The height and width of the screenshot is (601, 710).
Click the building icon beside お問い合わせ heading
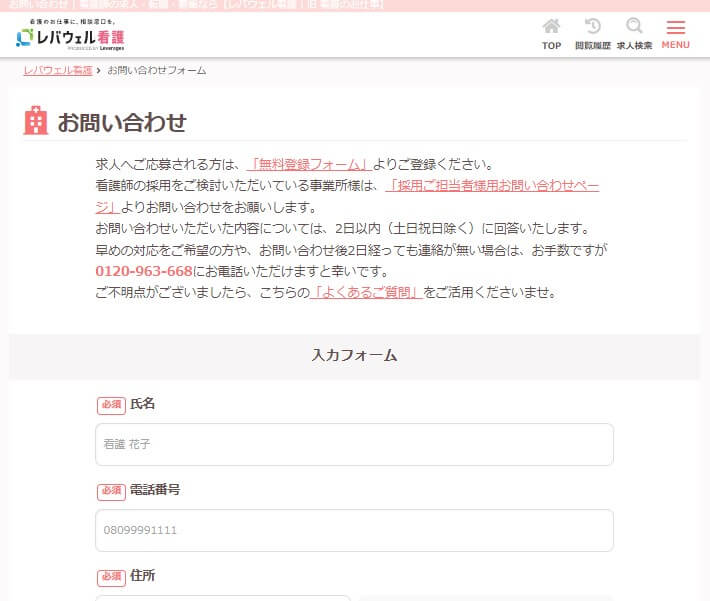coord(36,121)
